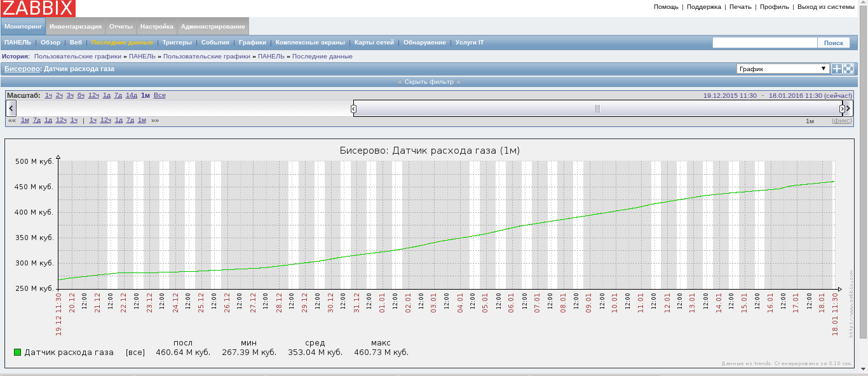Set scale to 2ч in Масштаб row
The image size is (868, 376).
coord(59,95)
